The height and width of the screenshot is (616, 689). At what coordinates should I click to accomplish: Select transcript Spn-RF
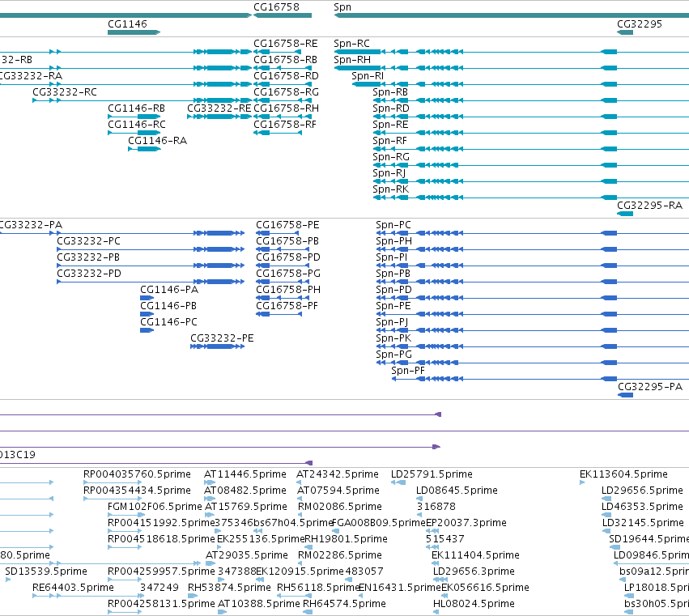[389, 141]
